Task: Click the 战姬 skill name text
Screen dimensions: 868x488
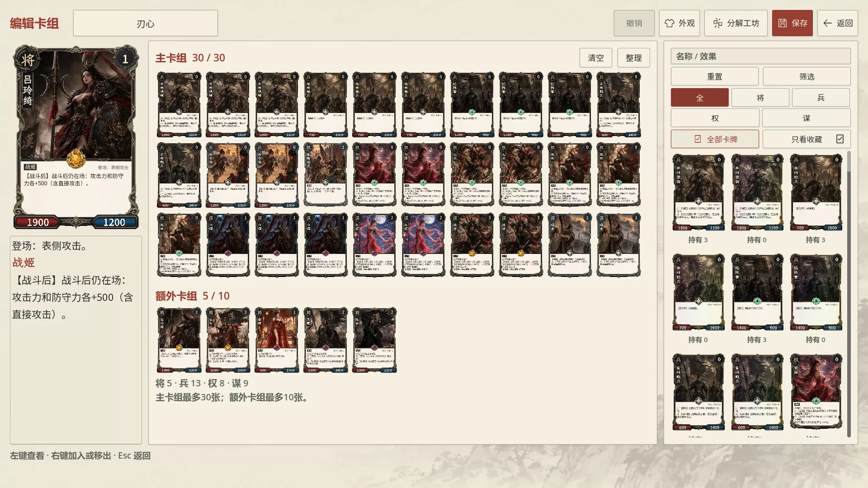Action: click(x=24, y=263)
